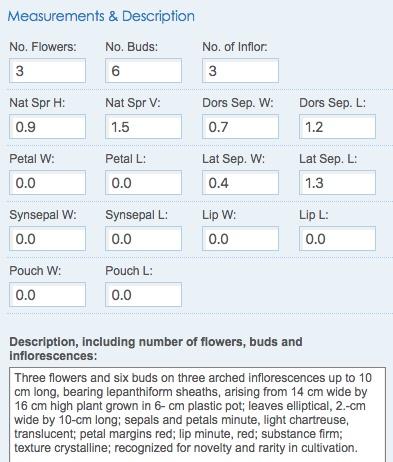Click the Dors Sep. W field

[x=240, y=127]
